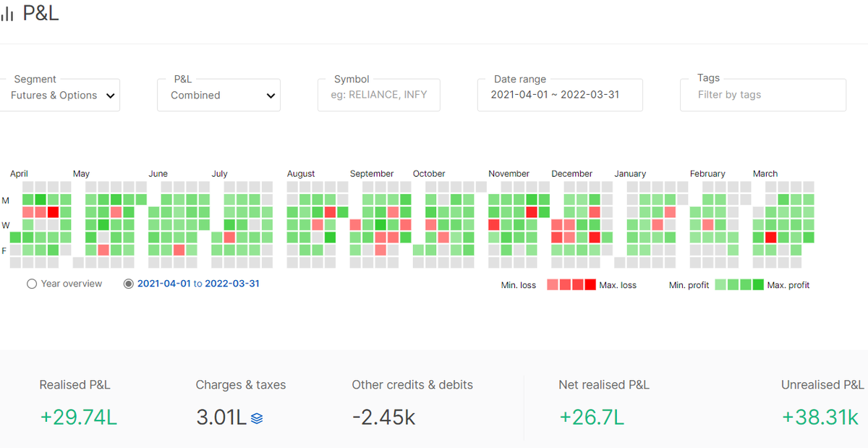Click the September month label
This screenshot has width=868, height=448.
(372, 174)
